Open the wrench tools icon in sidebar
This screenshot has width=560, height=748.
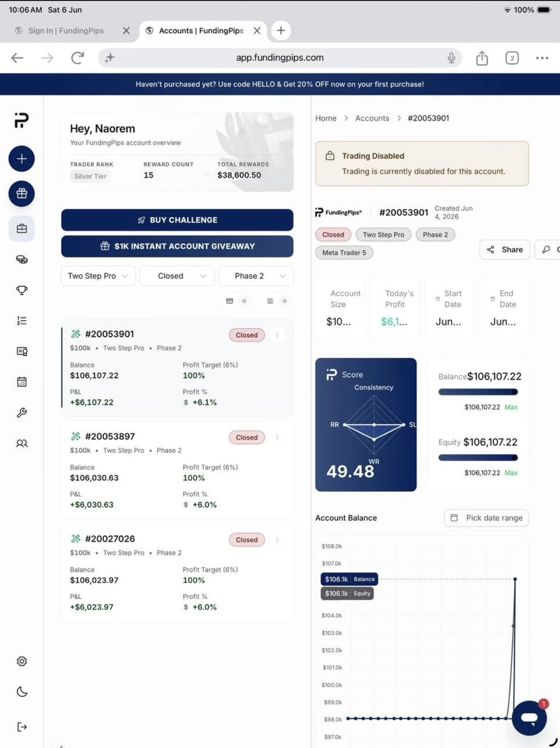tap(22, 413)
